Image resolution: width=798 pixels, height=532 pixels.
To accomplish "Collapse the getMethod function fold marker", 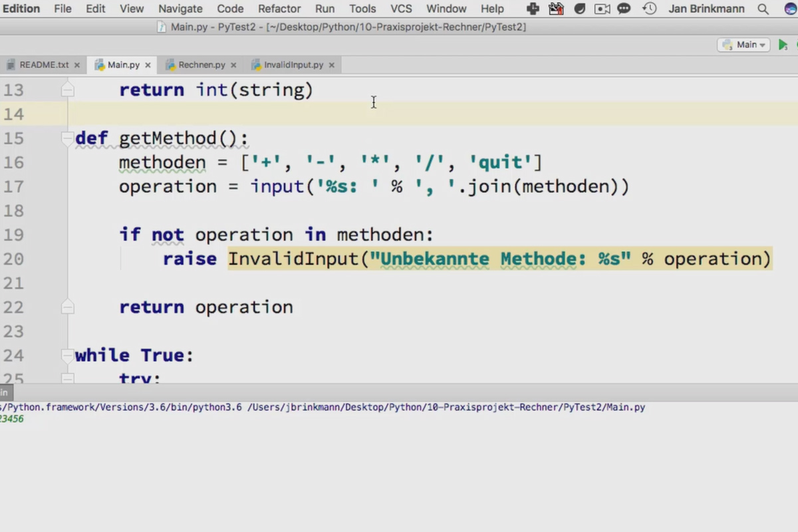I will (x=67, y=138).
